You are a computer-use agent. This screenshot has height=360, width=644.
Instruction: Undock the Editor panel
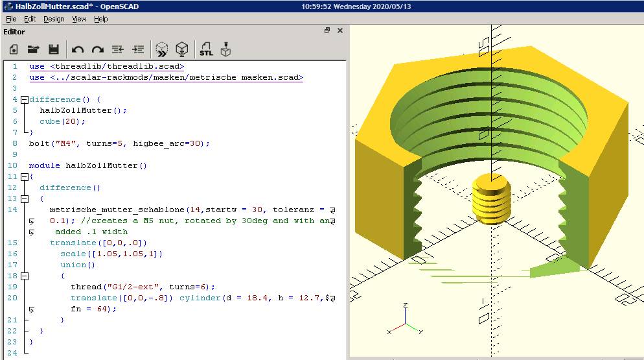pyautogui.click(x=327, y=30)
